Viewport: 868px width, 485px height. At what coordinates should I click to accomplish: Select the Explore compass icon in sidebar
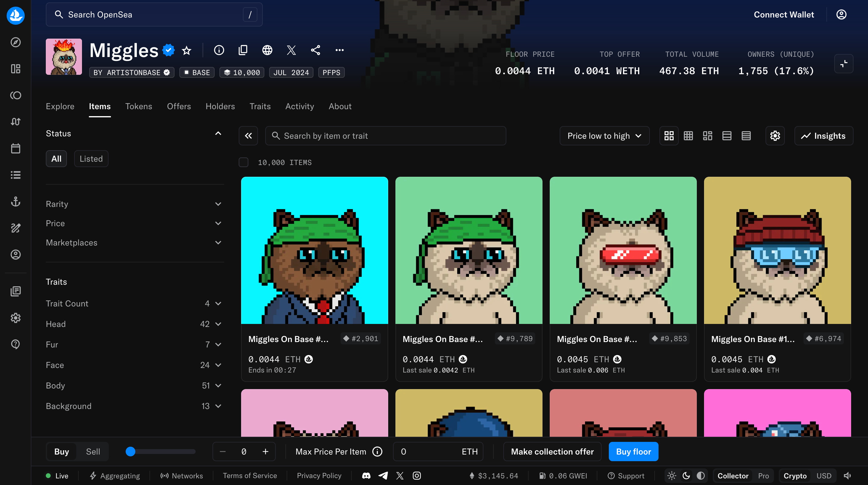tap(15, 42)
